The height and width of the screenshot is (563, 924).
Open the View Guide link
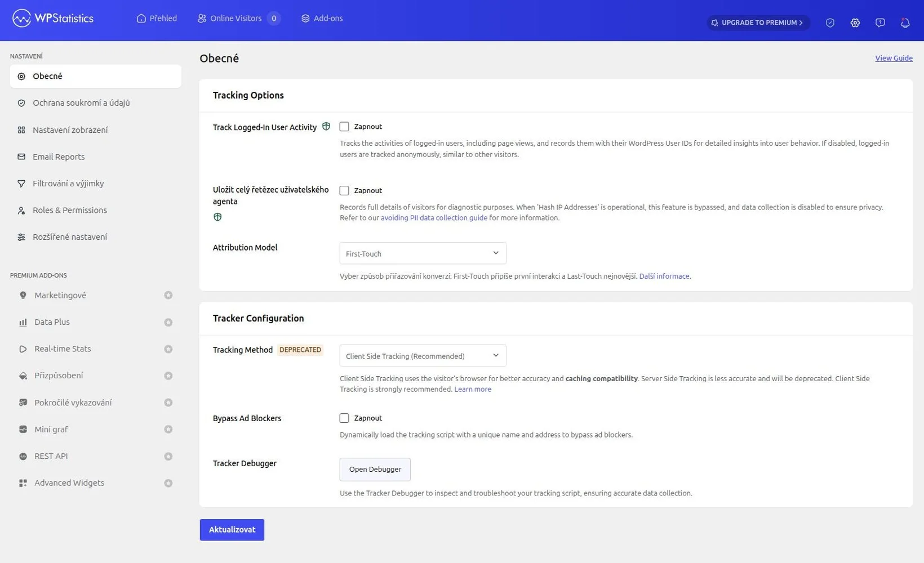[894, 58]
